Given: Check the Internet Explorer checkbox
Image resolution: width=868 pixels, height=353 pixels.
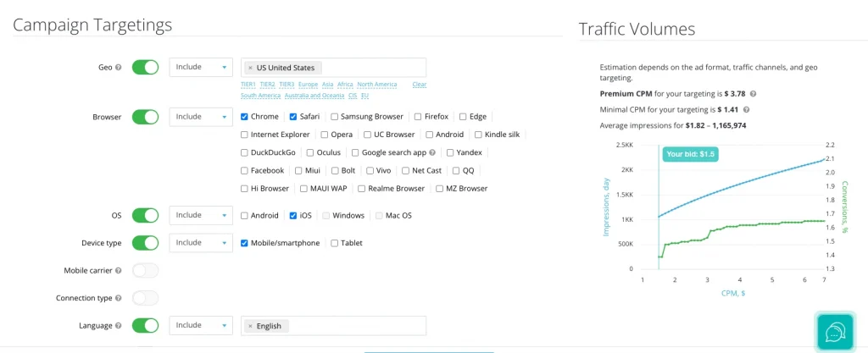Looking at the screenshot, I should [x=244, y=135].
